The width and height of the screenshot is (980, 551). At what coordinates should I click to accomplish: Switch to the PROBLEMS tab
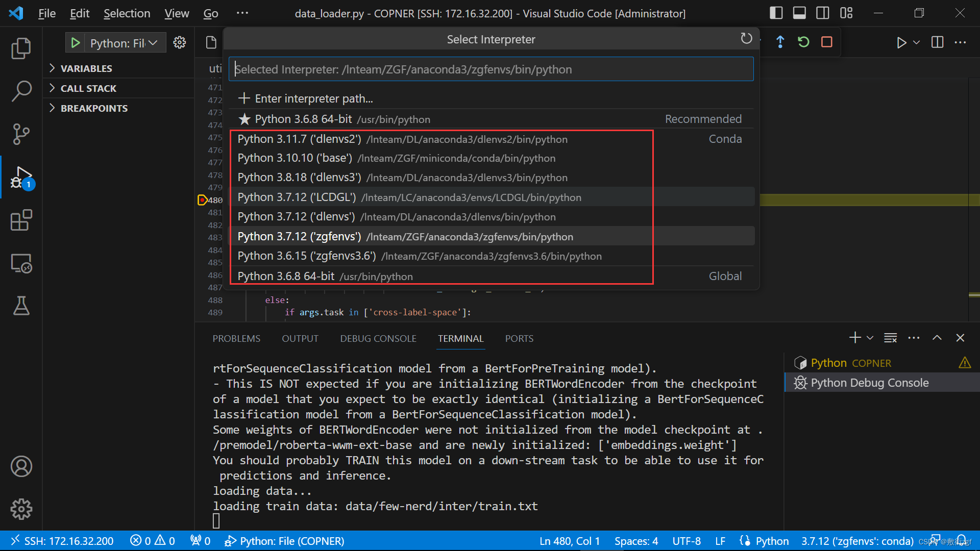(236, 338)
